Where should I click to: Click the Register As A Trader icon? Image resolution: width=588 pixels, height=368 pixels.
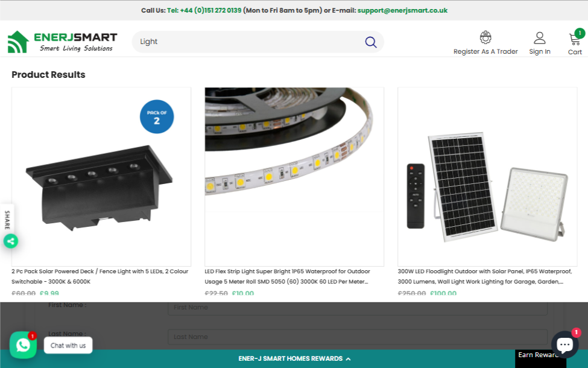pyautogui.click(x=485, y=38)
